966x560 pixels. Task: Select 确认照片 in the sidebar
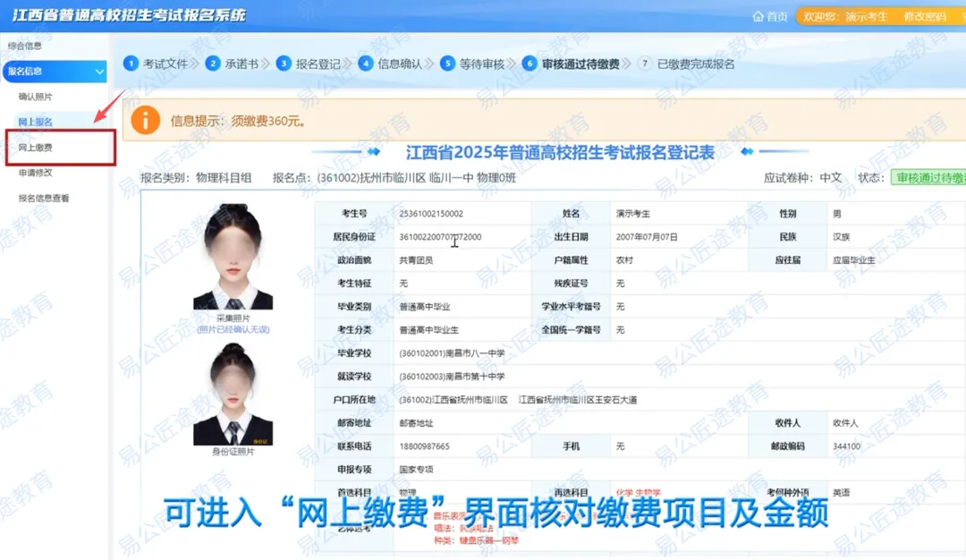35,97
